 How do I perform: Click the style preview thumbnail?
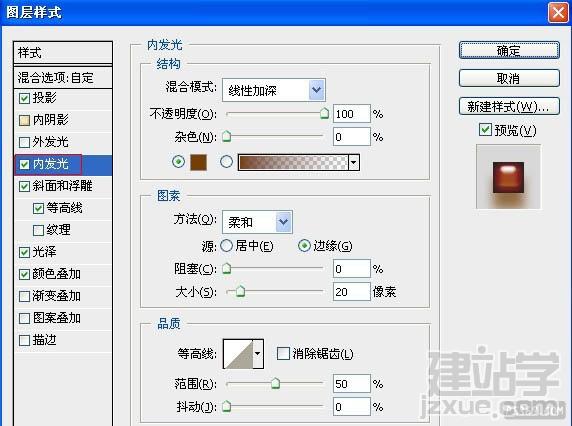(508, 177)
